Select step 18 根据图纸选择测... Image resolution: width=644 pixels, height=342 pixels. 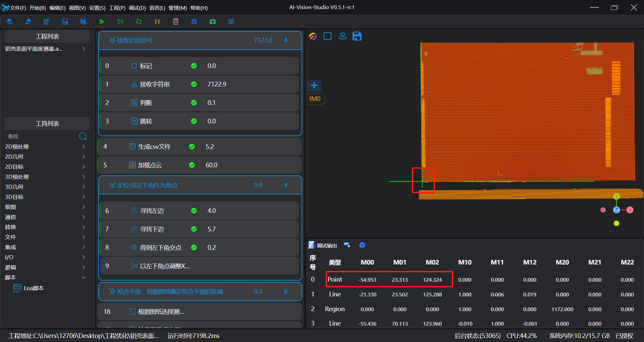point(200,311)
